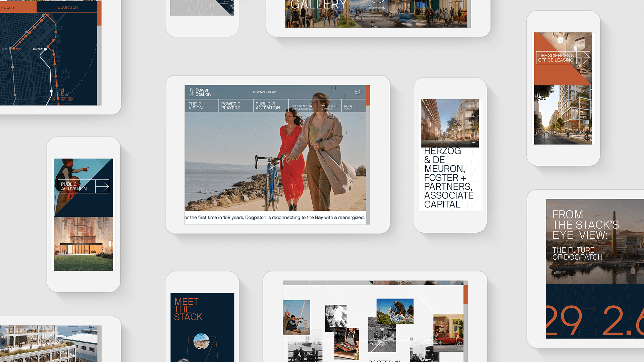Click the arrow next to Life Sciences & Office Leasing on phone

[584, 58]
